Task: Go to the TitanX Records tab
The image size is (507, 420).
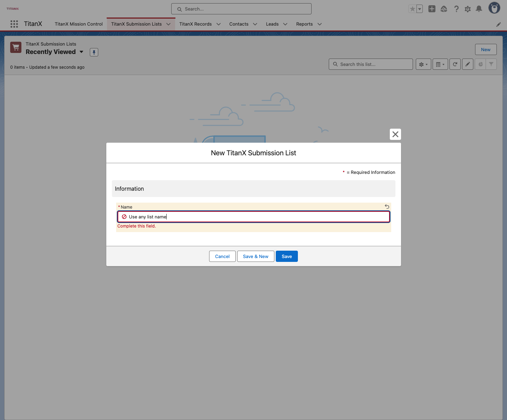Action: click(195, 24)
